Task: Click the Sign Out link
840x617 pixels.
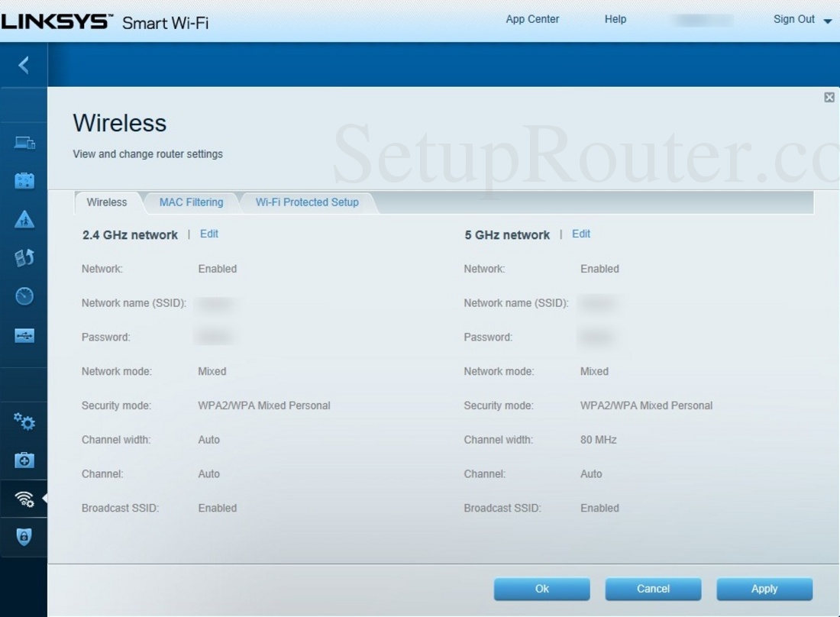Action: [x=794, y=19]
